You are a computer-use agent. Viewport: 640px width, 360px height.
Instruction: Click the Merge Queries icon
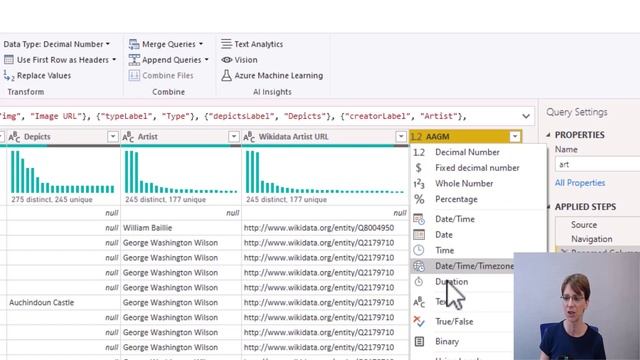pos(134,44)
